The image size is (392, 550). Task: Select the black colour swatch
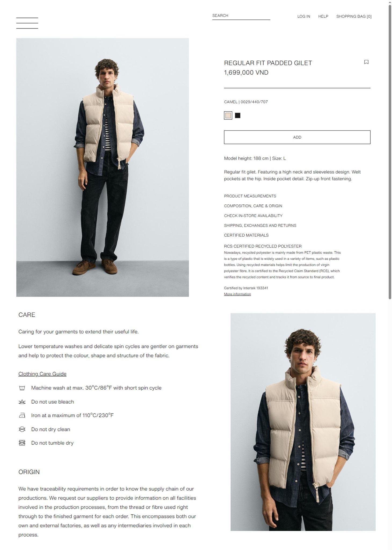(238, 115)
